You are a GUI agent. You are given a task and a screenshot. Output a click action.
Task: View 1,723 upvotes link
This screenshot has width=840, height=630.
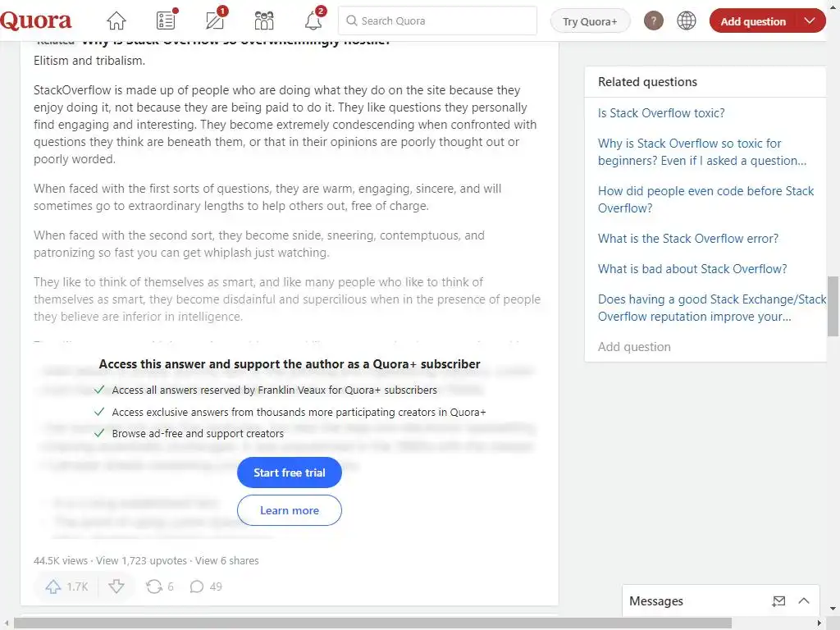[x=141, y=560]
